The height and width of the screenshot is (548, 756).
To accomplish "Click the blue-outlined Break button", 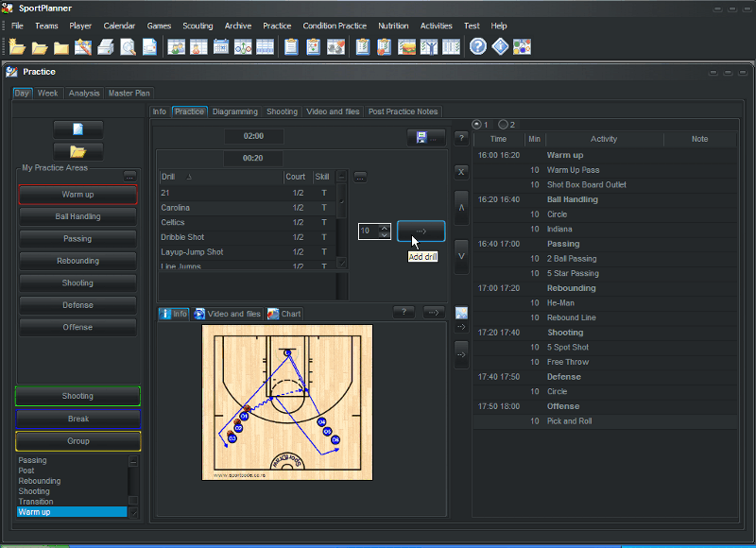I will tap(78, 419).
